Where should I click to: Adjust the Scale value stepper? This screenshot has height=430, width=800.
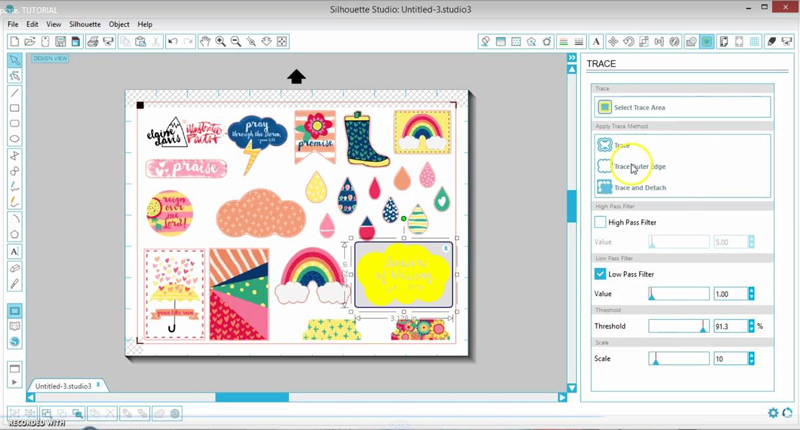point(751,359)
